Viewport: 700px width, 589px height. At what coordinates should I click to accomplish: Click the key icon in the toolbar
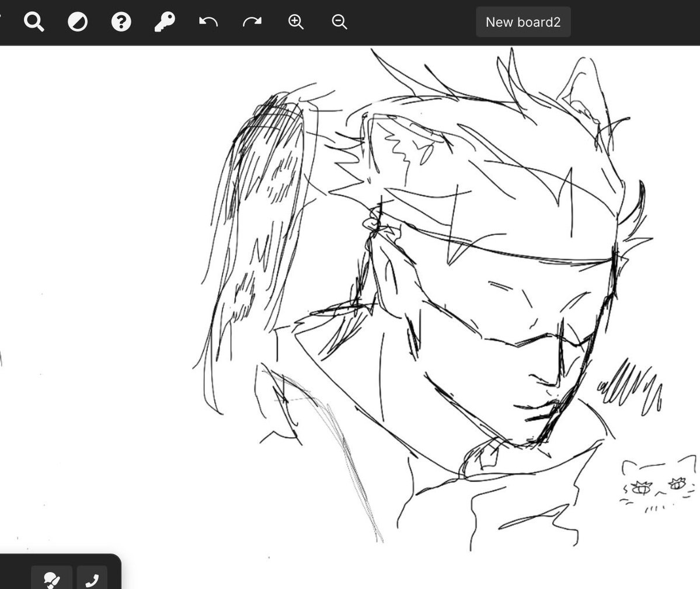click(165, 22)
